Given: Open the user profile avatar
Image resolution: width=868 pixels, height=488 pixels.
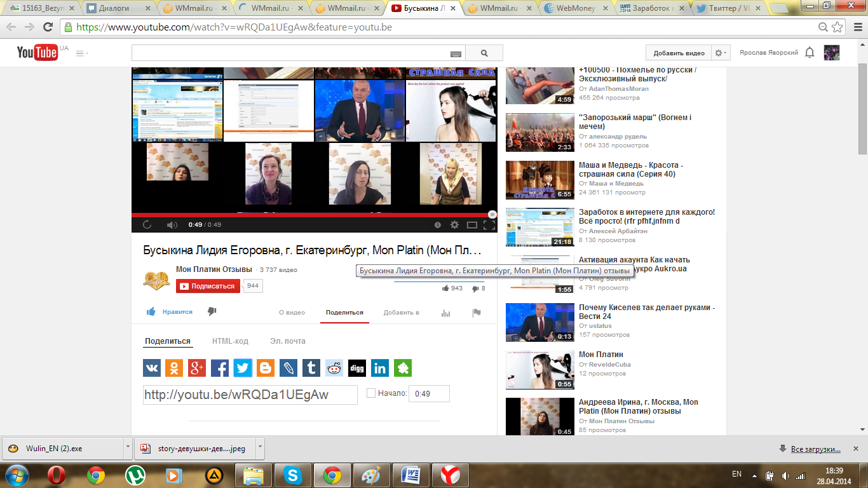Looking at the screenshot, I should click(x=832, y=53).
